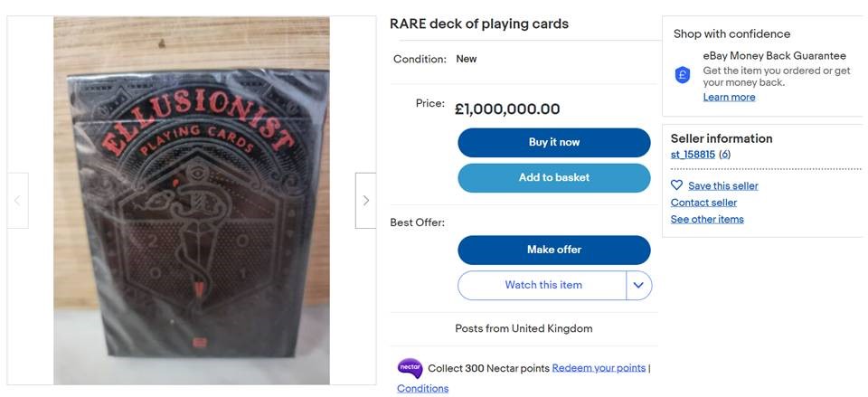
Task: Contact the seller
Action: (703, 203)
